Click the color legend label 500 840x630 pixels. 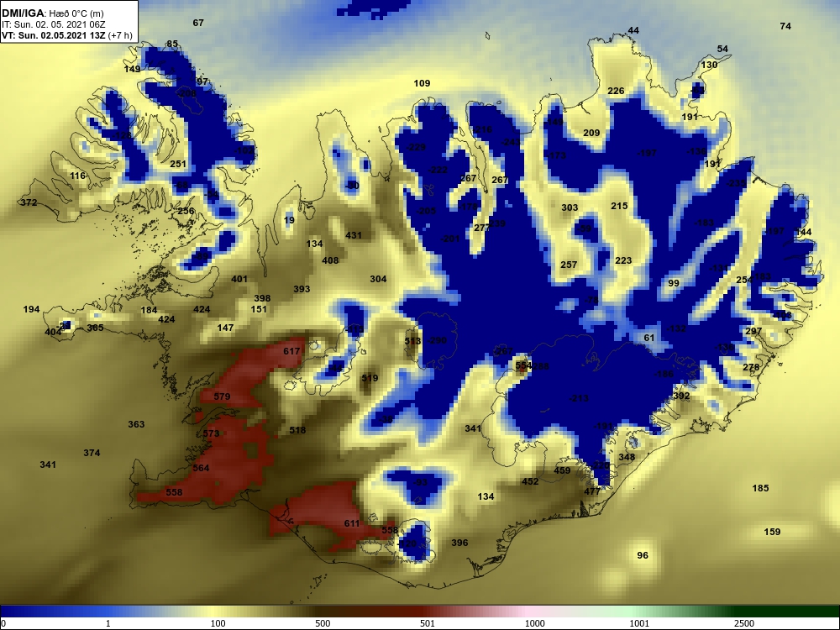point(323,623)
